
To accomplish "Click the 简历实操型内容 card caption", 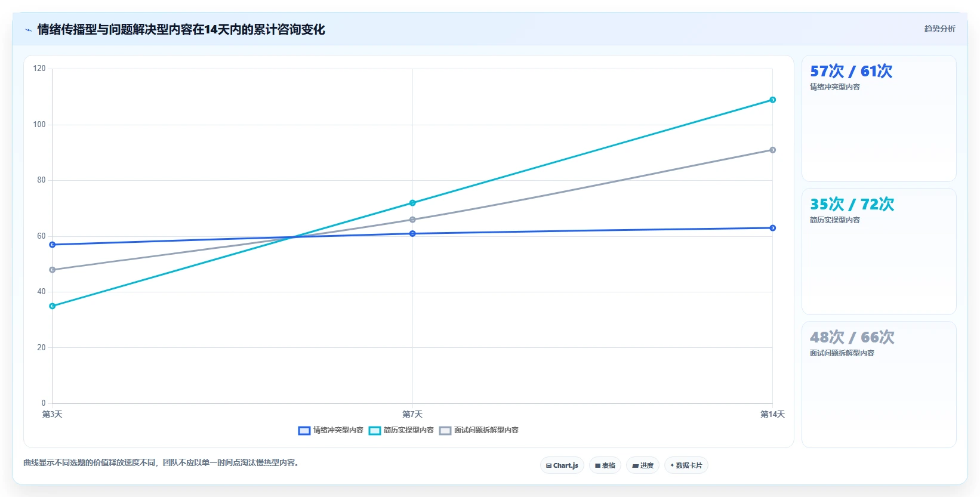I will [835, 220].
